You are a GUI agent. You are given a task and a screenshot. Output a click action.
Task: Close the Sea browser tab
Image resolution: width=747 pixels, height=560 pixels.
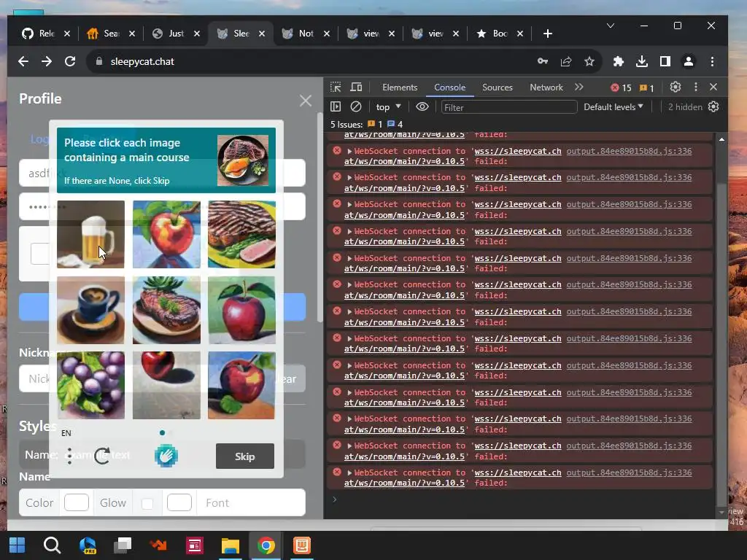pos(132,34)
